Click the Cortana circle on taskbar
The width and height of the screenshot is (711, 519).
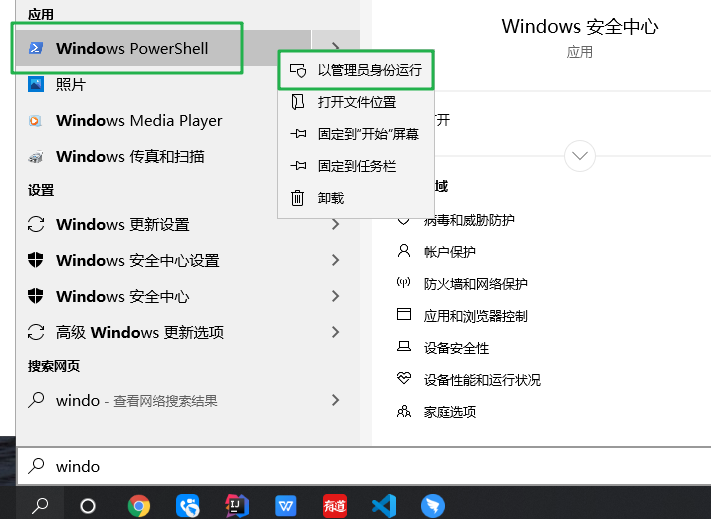click(x=88, y=505)
